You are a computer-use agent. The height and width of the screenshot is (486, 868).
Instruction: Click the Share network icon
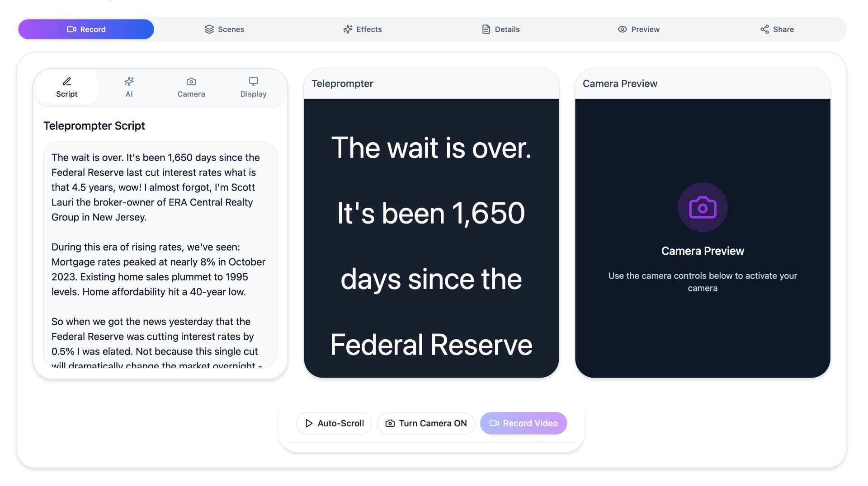pyautogui.click(x=764, y=29)
